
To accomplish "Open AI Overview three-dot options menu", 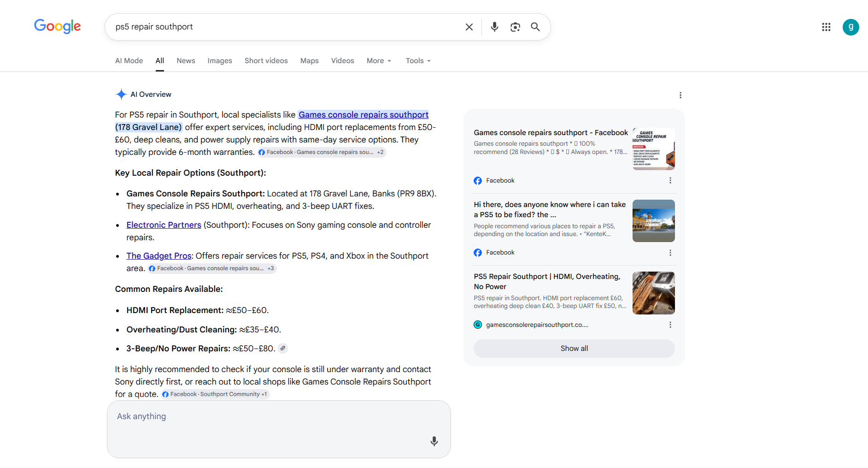I will click(x=680, y=95).
